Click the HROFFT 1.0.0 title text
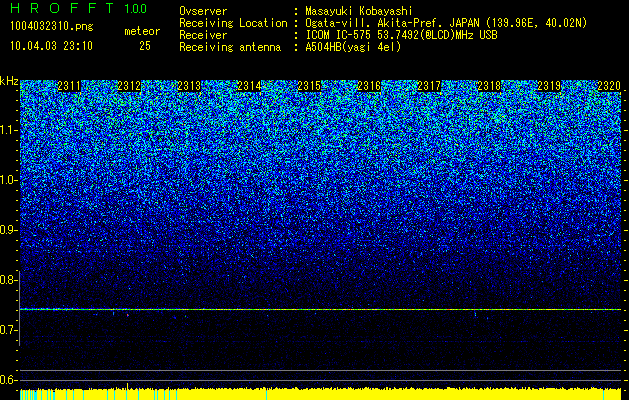 [79, 8]
